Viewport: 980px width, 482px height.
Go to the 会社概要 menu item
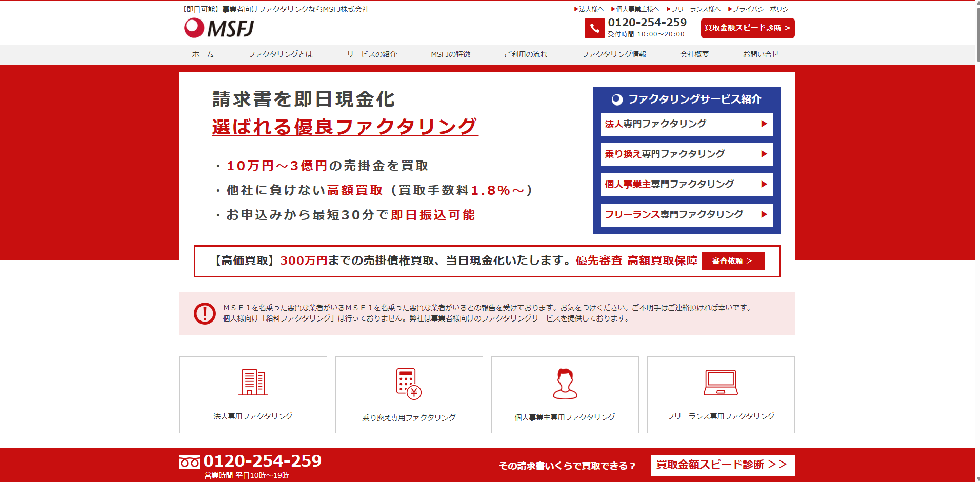(694, 54)
